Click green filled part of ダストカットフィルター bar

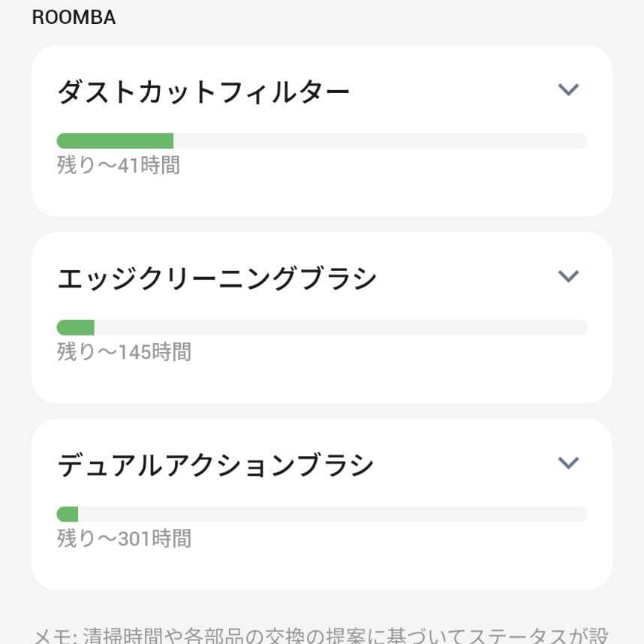click(115, 141)
